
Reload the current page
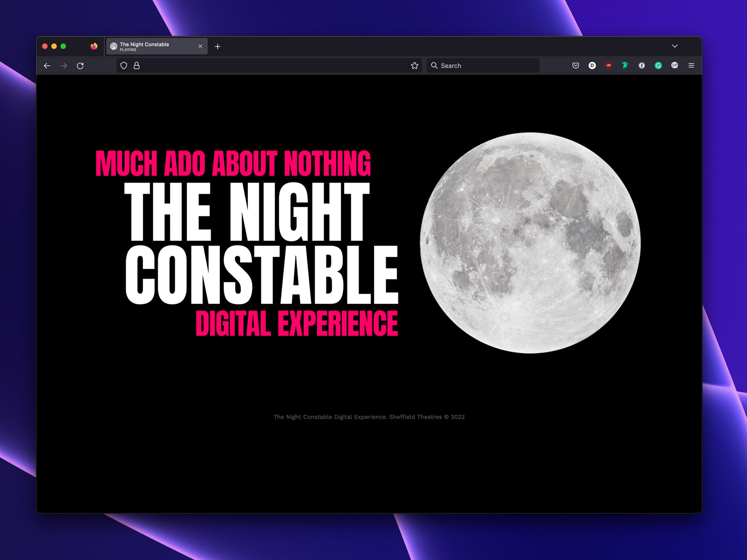click(80, 66)
